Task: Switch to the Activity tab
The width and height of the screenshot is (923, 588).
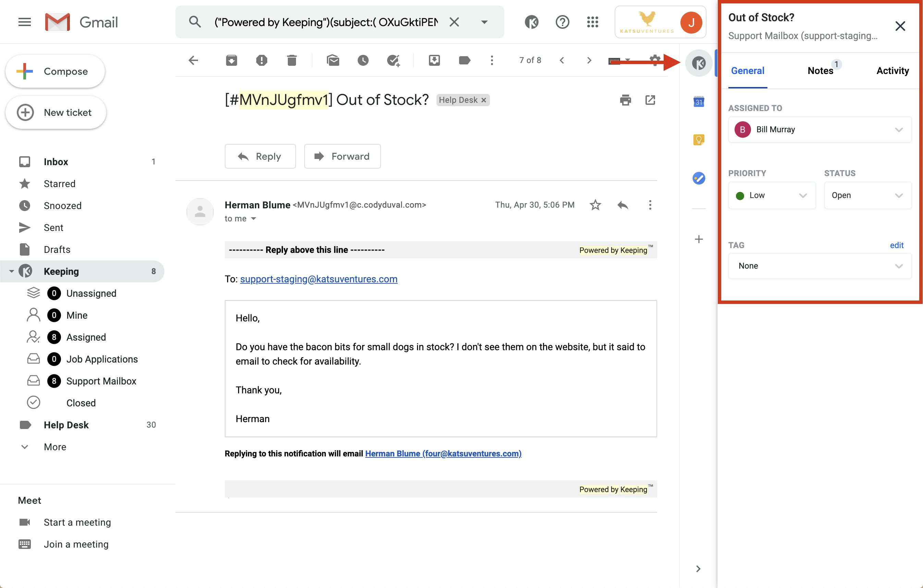Action: pos(892,71)
